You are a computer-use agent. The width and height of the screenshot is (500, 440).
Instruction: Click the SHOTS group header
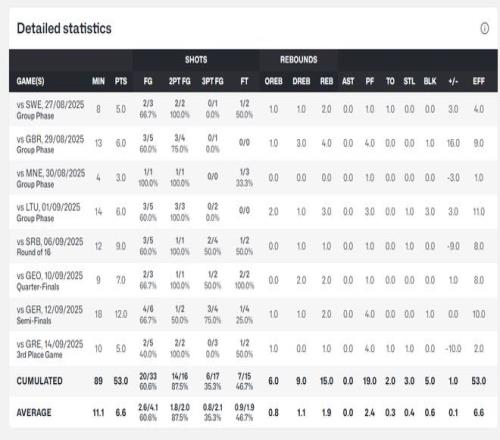point(196,60)
